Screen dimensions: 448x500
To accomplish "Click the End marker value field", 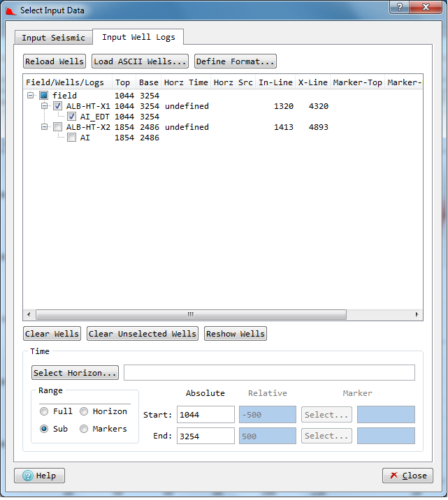I will pyautogui.click(x=386, y=436).
